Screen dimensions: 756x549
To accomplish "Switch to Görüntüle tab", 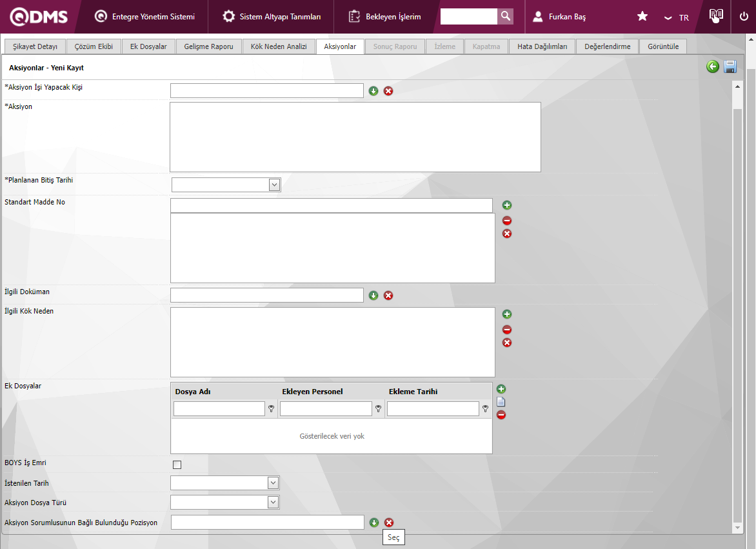I will point(663,46).
